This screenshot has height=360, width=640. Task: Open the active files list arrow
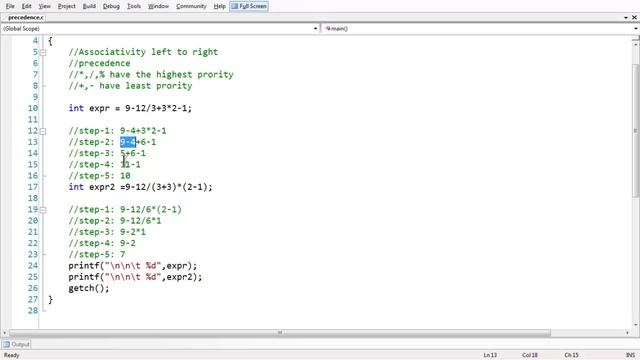[x=626, y=18]
